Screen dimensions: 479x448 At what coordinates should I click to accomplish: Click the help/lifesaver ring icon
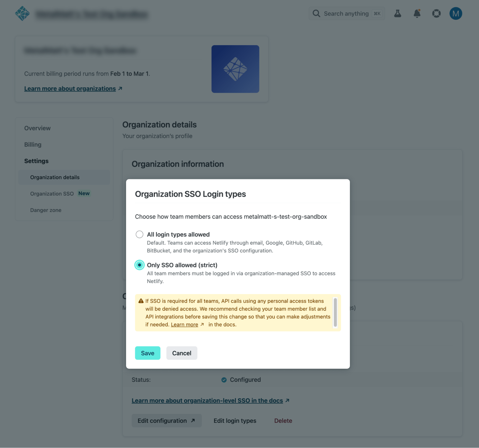pos(436,13)
